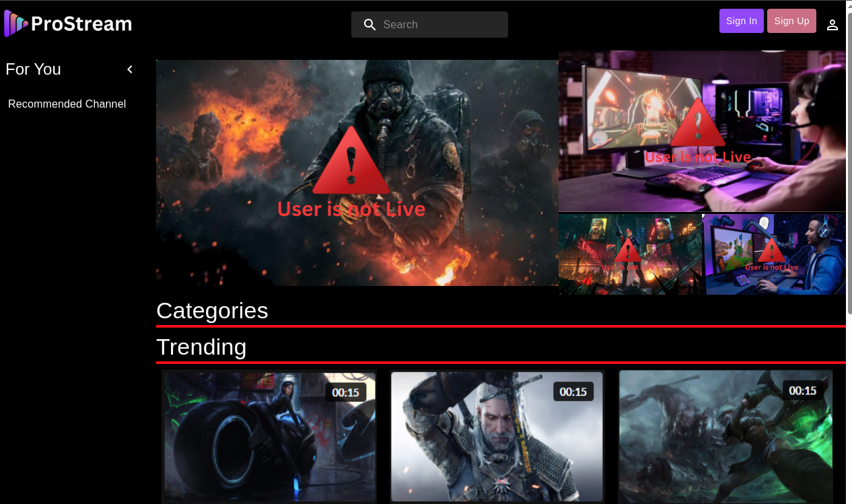This screenshot has height=504, width=852.
Task: Open the Recommended Channel link
Action: tap(67, 104)
